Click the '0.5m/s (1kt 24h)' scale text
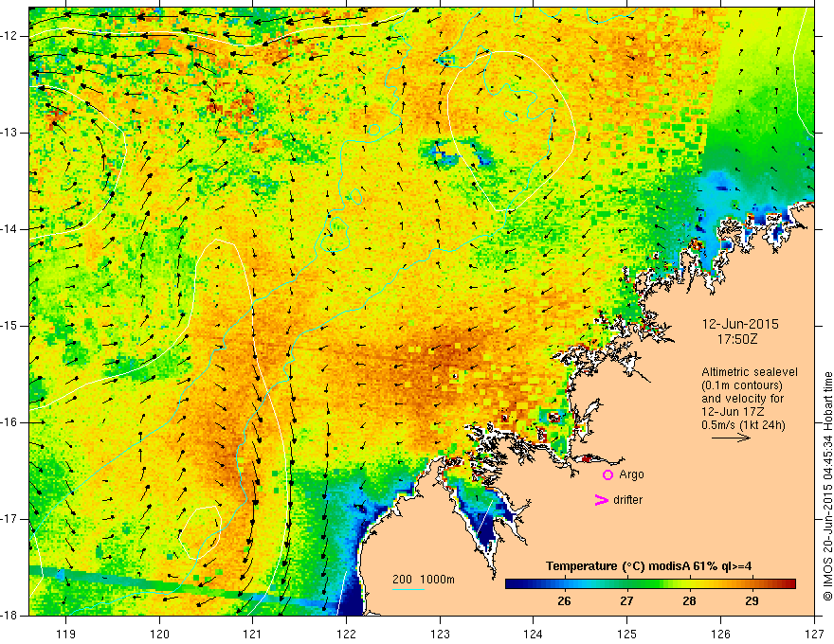Viewport: 834px width, 644px height. coord(744,425)
